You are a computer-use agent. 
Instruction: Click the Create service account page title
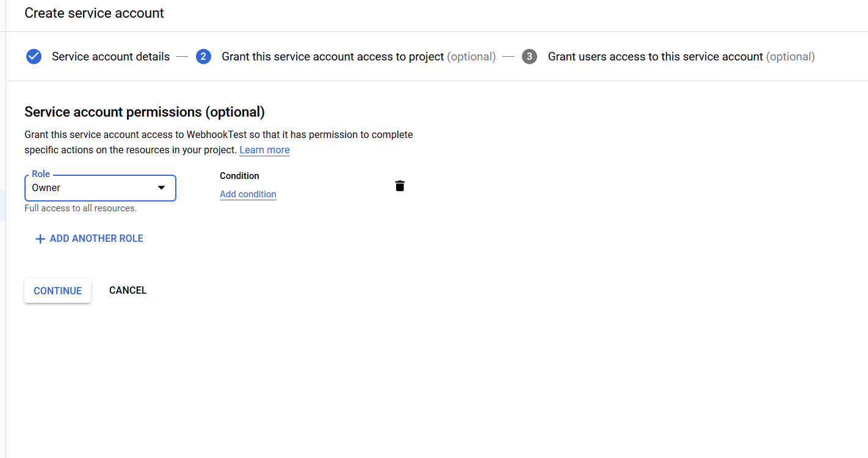tap(94, 13)
